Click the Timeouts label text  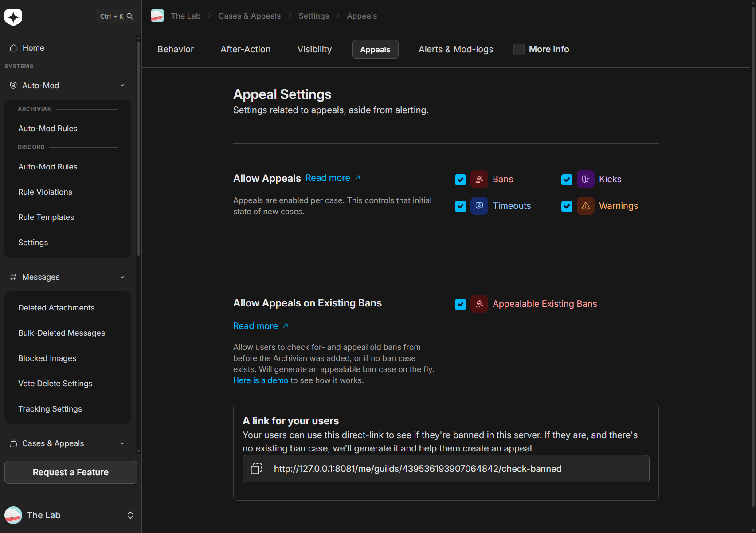[x=512, y=206]
